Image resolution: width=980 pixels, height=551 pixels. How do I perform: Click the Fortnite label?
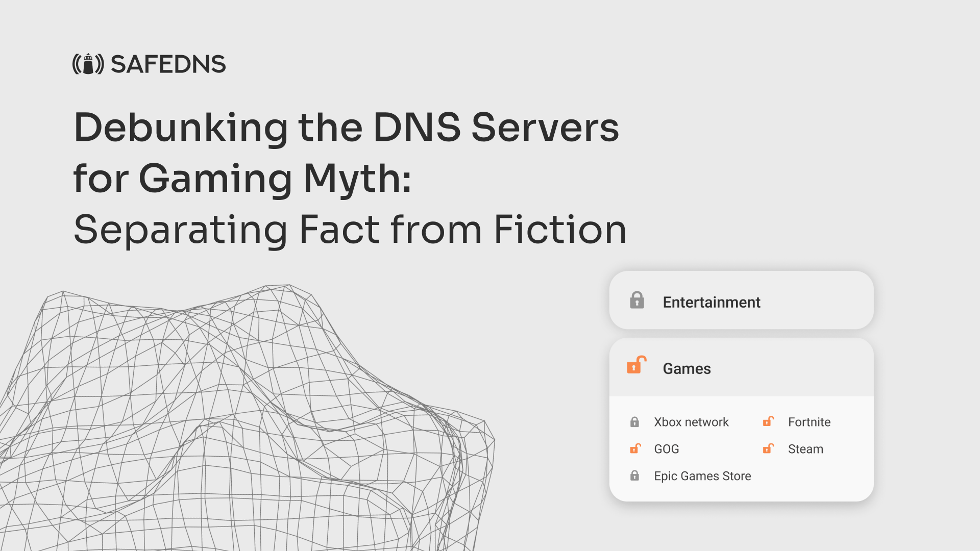[x=809, y=422]
